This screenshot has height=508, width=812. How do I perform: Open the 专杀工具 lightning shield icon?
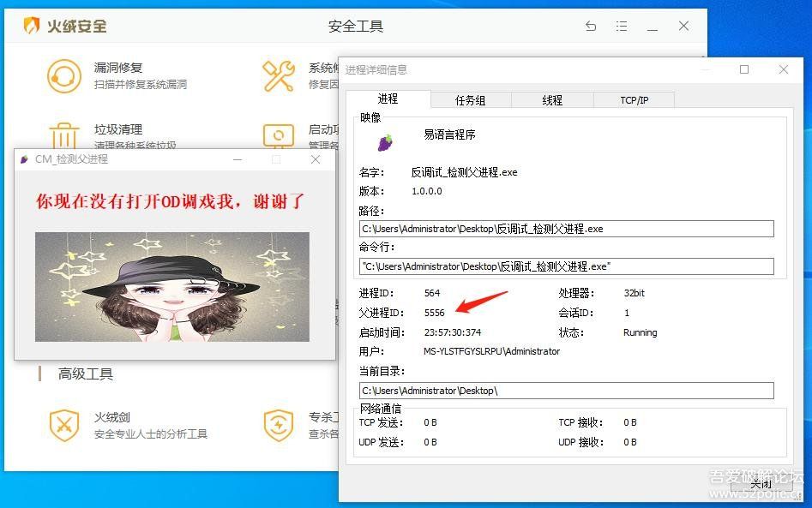point(280,424)
